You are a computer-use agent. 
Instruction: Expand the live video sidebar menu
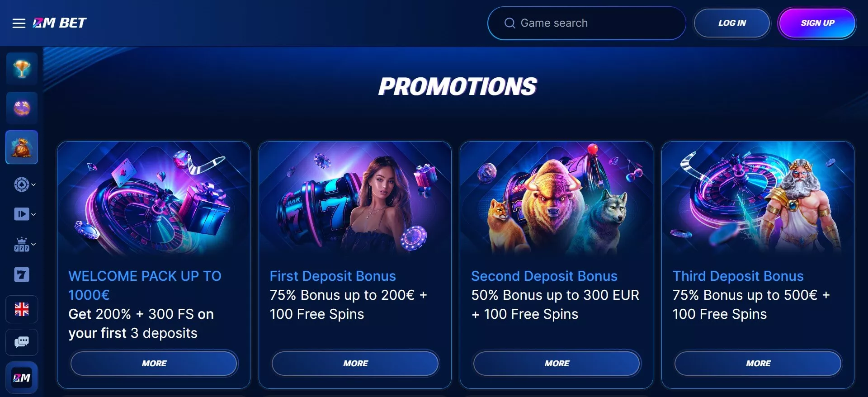[x=24, y=214]
